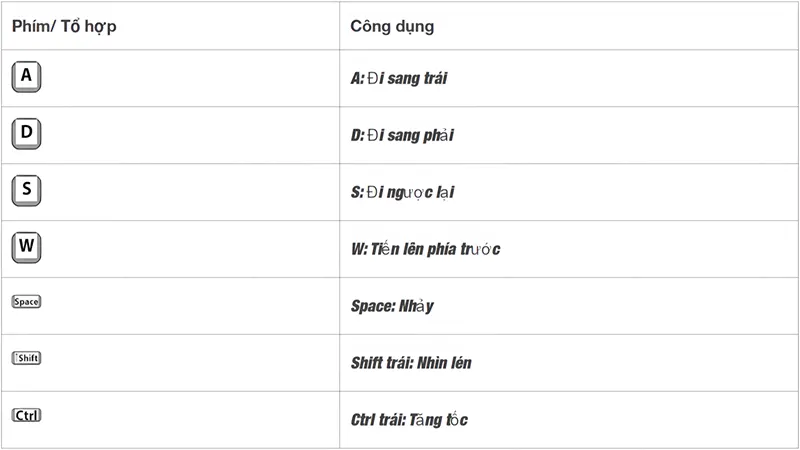The image size is (800, 450).
Task: Click the A key icon
Action: tap(26, 78)
